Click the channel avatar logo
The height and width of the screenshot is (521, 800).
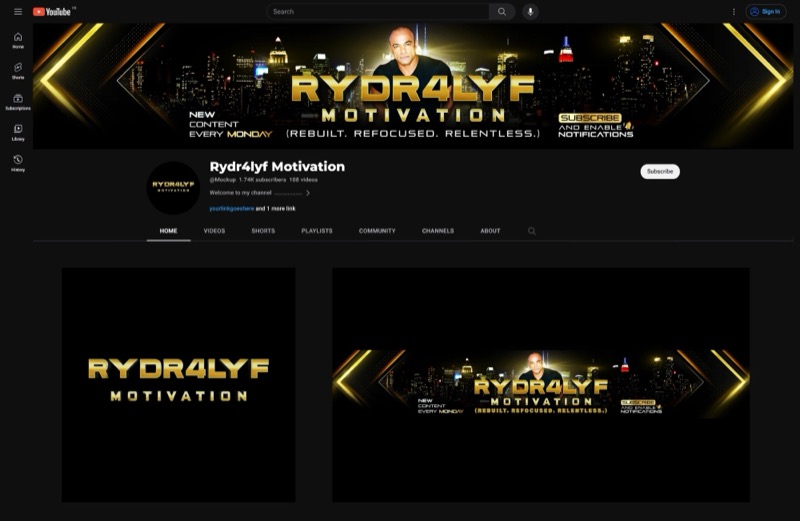click(173, 187)
